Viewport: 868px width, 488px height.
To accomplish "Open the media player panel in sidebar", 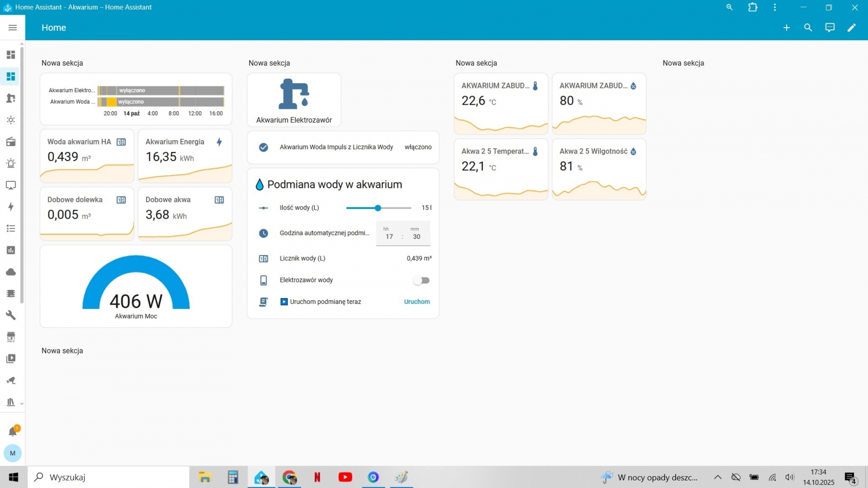I will (x=11, y=359).
